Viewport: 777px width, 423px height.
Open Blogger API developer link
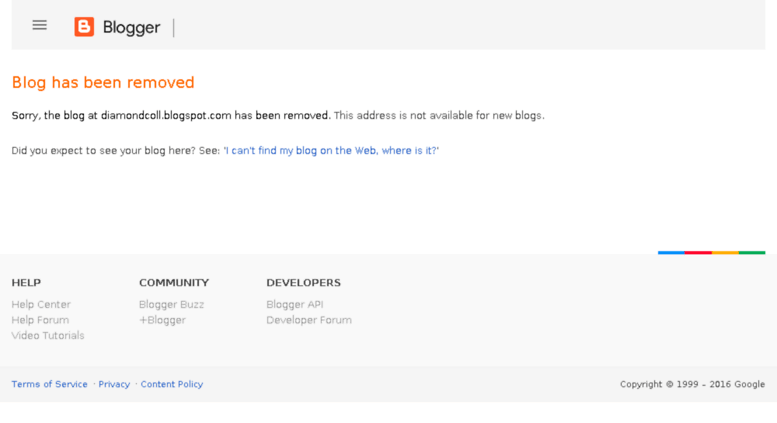295,305
